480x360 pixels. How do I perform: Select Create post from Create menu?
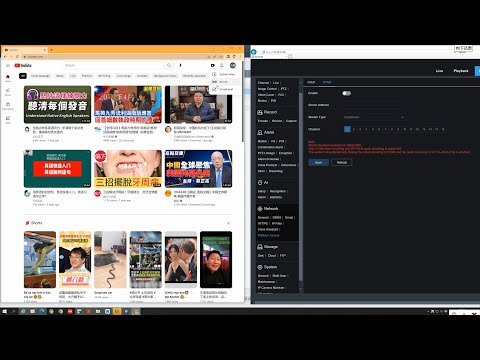point(224,89)
